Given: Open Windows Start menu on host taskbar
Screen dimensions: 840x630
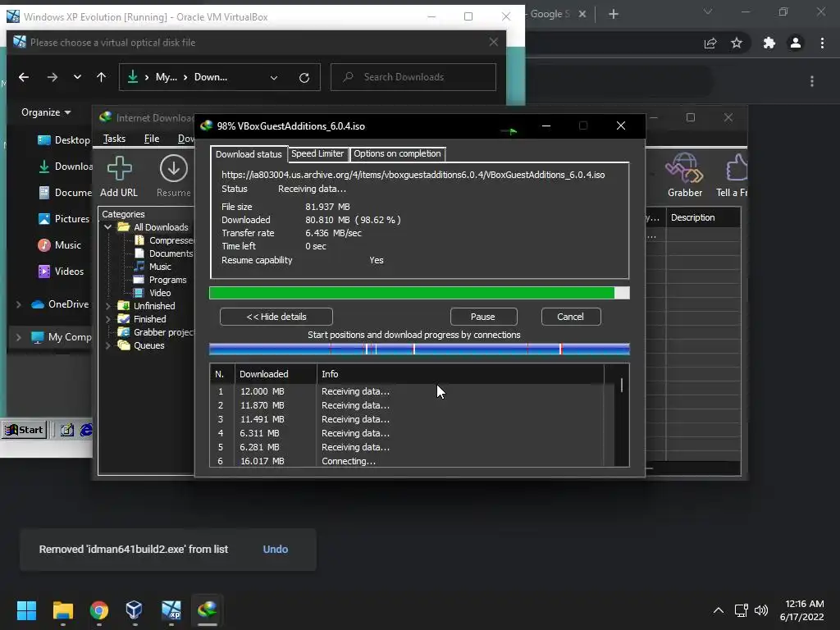Looking at the screenshot, I should pos(26,609).
